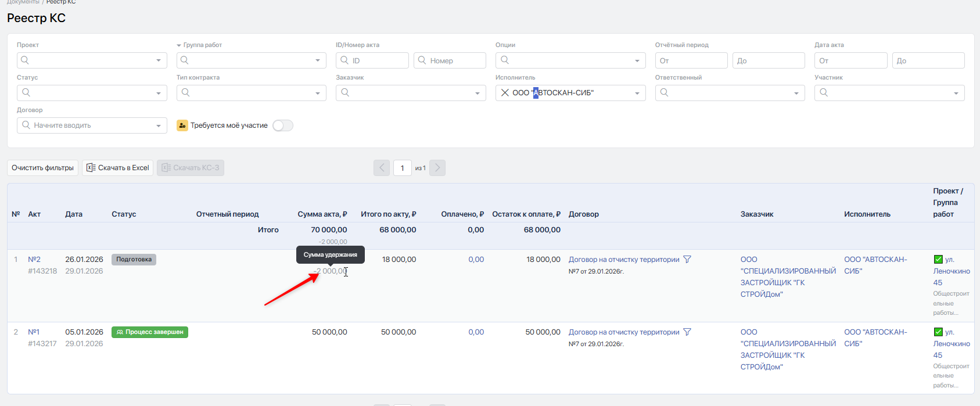
Task: Click the yellow participation icon
Action: coord(182,125)
